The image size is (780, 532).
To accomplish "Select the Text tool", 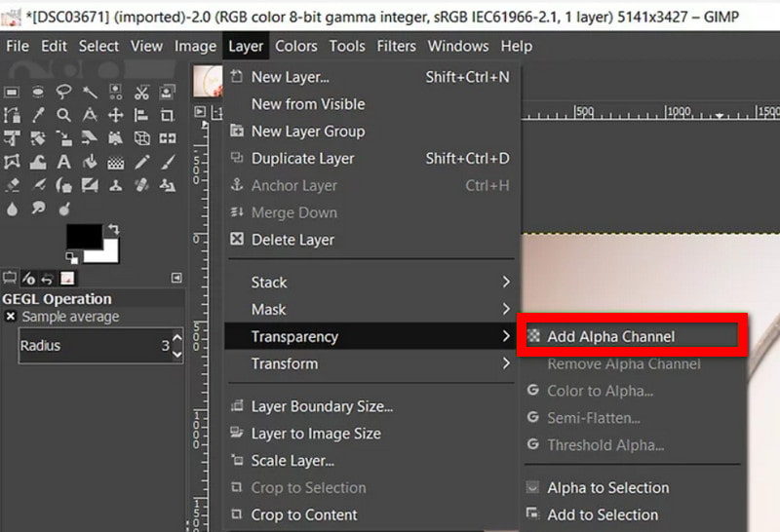I will click(63, 162).
